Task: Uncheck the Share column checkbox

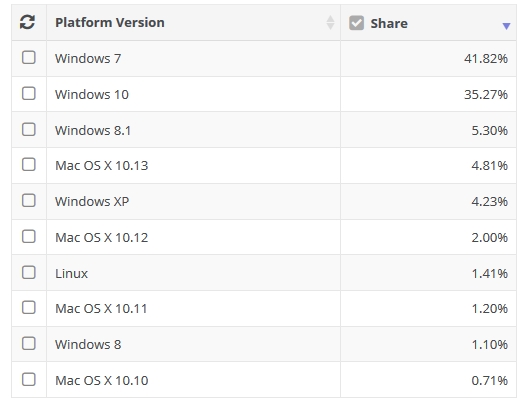Action: pyautogui.click(x=356, y=23)
